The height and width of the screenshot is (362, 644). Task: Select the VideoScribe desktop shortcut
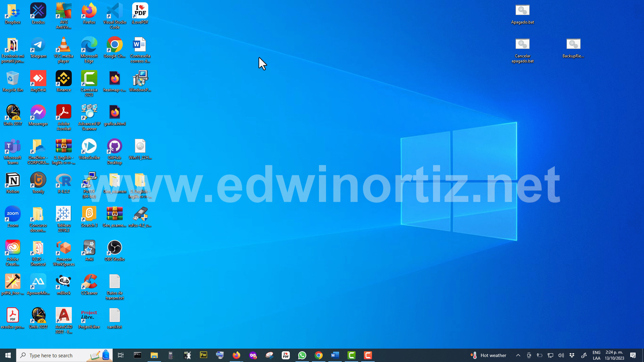coord(89,149)
